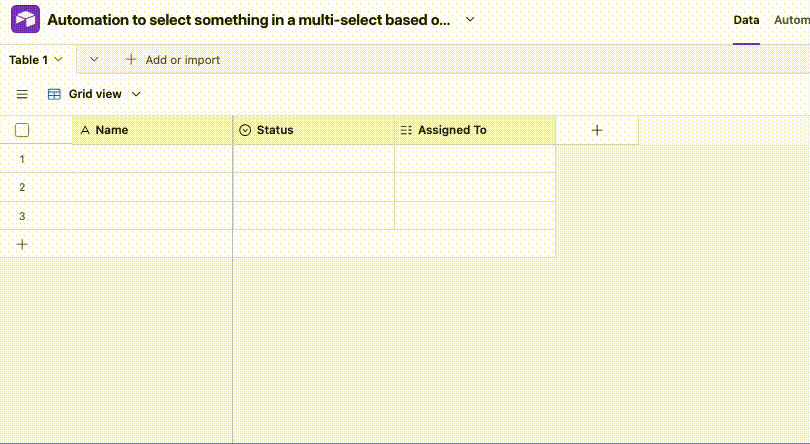
Task: Add a new field with plus icon
Action: pyautogui.click(x=597, y=130)
